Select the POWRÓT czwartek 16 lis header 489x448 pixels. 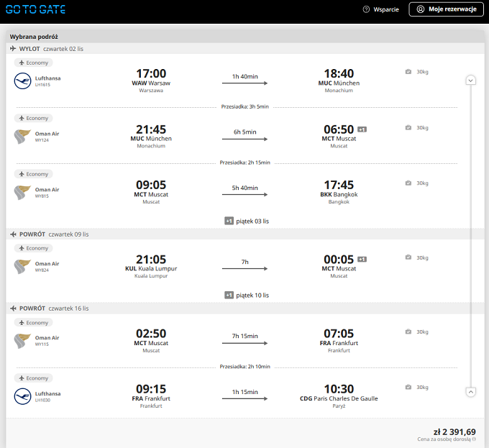244,308
